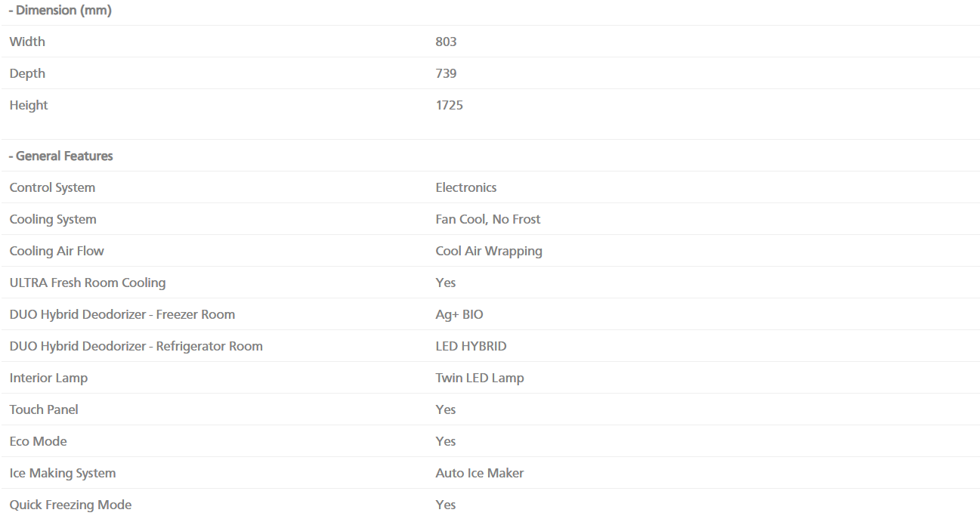Click the Fan Cool, No Frost value
The height and width of the screenshot is (519, 980).
pyautogui.click(x=488, y=219)
